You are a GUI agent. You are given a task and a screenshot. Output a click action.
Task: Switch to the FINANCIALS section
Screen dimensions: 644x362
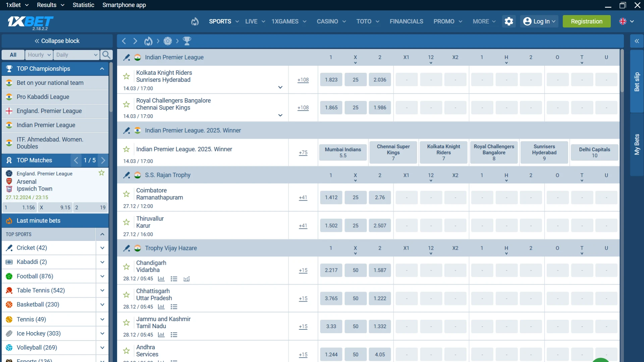click(x=406, y=21)
